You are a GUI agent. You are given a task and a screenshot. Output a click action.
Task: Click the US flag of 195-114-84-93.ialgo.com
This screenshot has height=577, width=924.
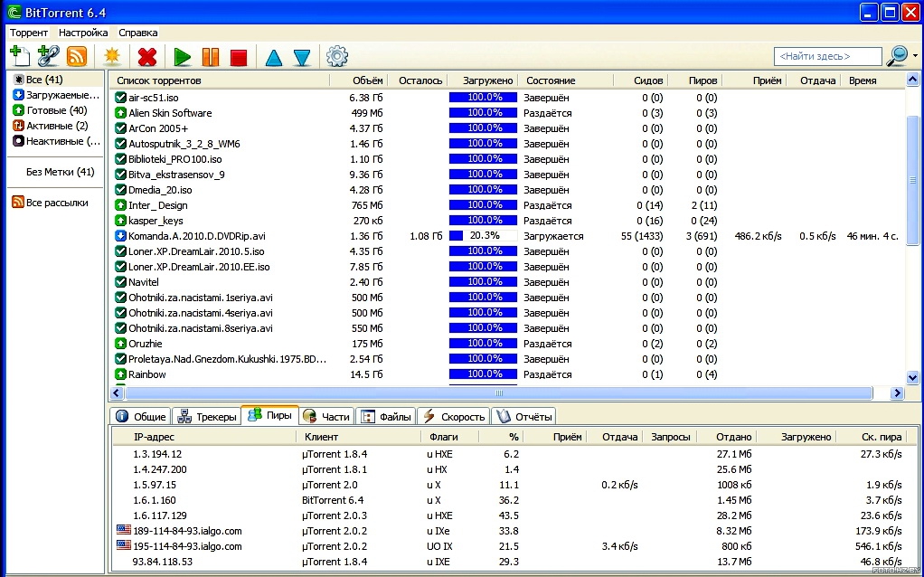(124, 545)
